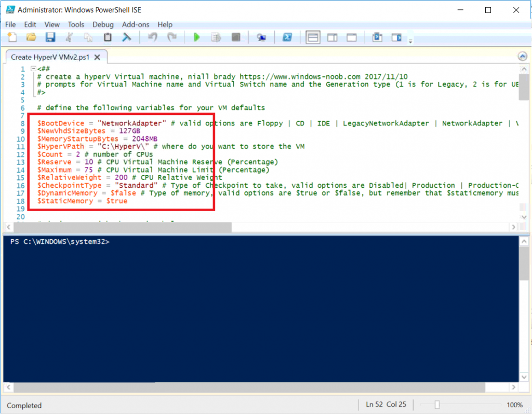Collapse the script pane with the chevron
This screenshot has height=414, width=532.
point(522,56)
